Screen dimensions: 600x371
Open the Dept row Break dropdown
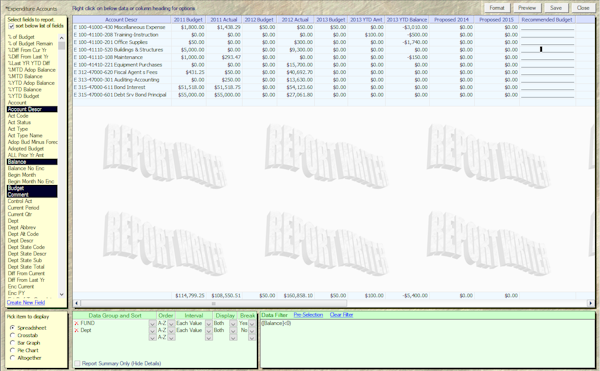coord(252,330)
